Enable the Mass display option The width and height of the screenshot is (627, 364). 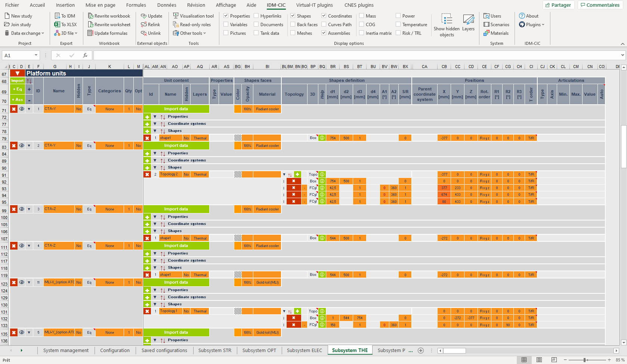pyautogui.click(x=361, y=16)
